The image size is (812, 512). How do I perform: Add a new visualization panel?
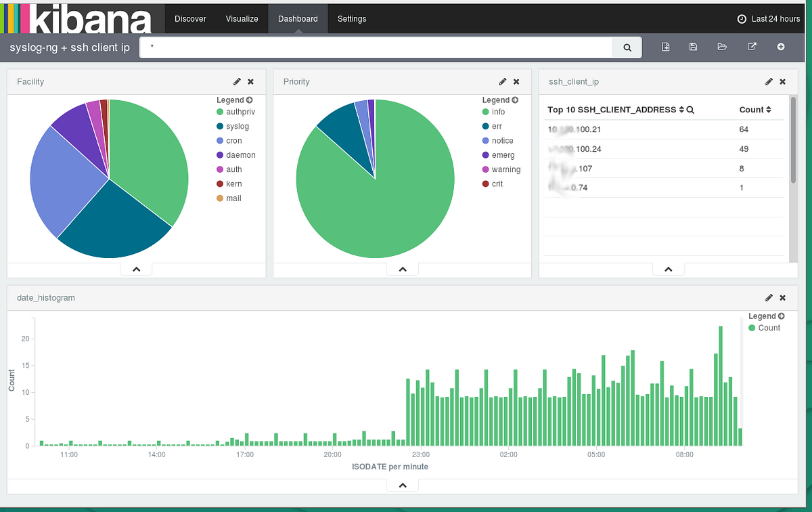(781, 47)
